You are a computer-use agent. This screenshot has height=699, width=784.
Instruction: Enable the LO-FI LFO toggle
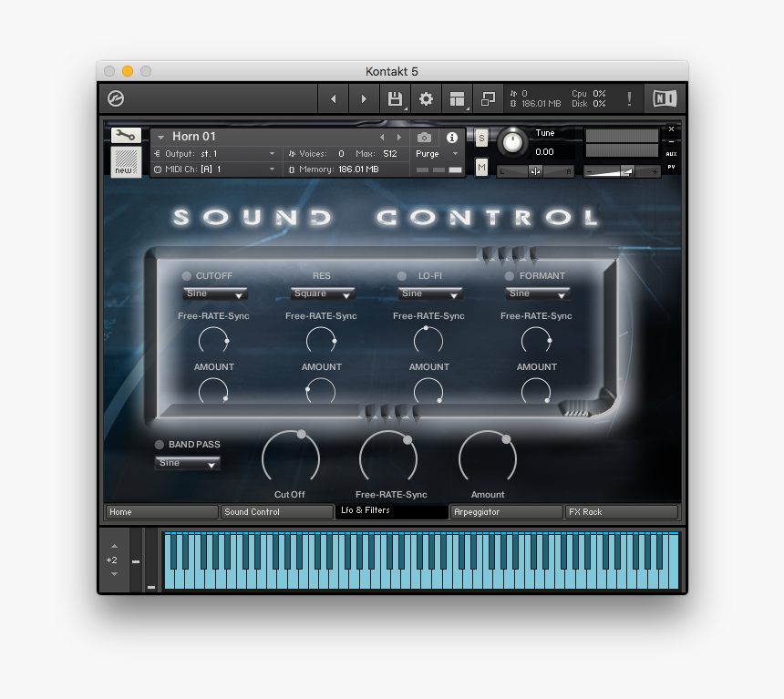click(x=401, y=276)
